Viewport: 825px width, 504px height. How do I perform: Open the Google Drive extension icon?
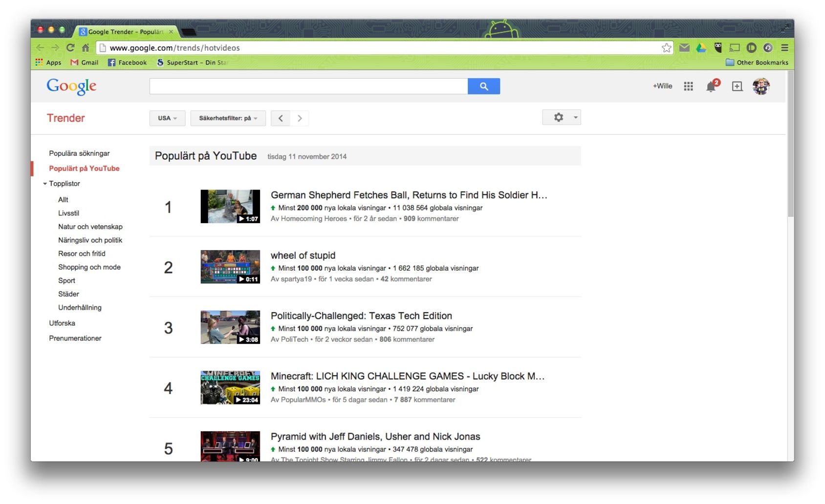(x=701, y=48)
